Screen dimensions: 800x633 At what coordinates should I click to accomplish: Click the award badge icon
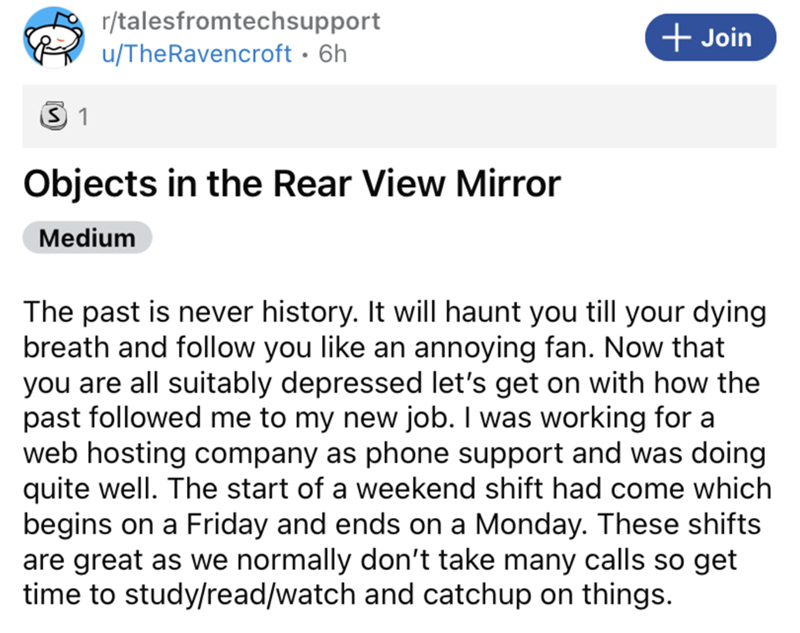(x=56, y=117)
